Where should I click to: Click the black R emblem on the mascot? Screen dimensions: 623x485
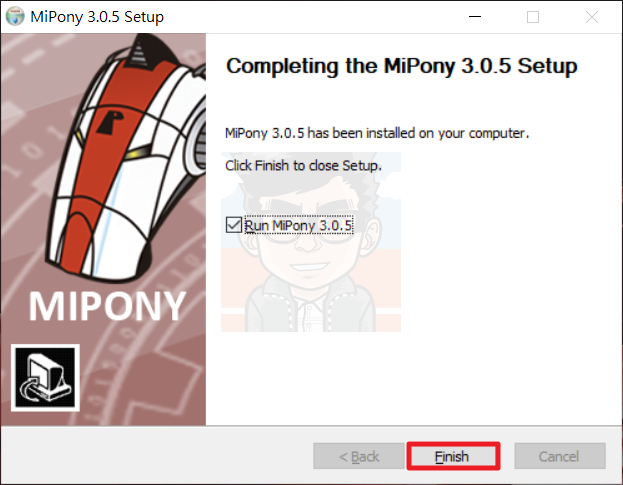(110, 122)
